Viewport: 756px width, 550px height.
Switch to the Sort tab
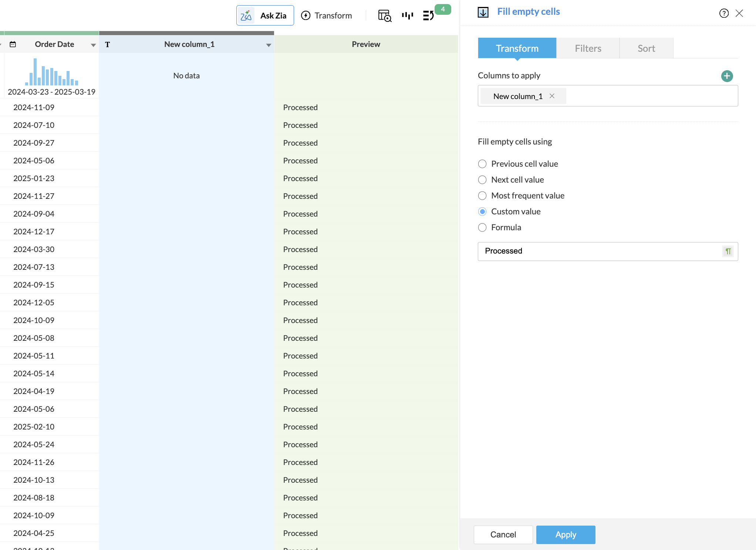pyautogui.click(x=646, y=48)
